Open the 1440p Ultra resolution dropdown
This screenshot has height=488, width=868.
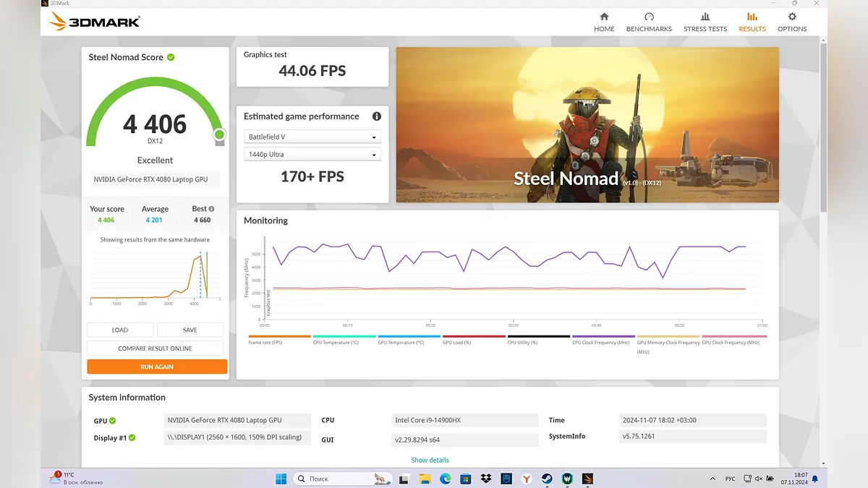coord(312,155)
